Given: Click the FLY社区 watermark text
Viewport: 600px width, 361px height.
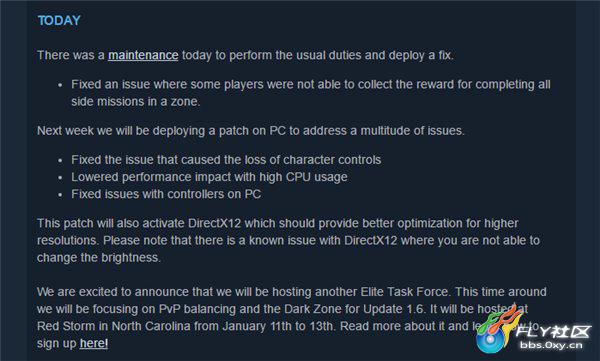Looking at the screenshot, I should click(x=553, y=332).
